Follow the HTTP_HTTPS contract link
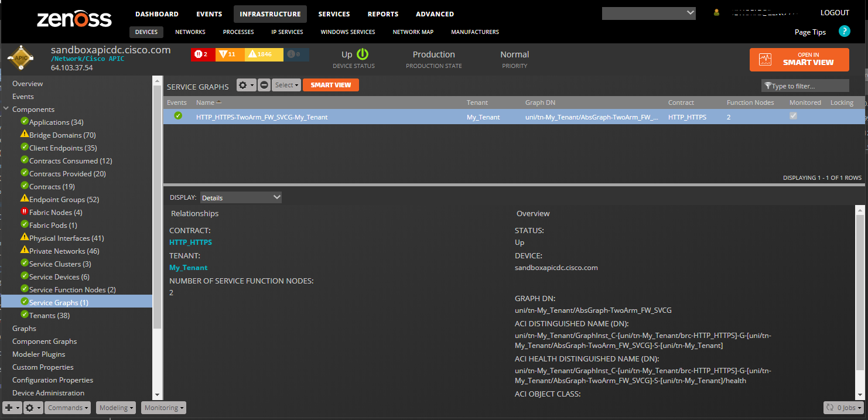 pyautogui.click(x=190, y=242)
